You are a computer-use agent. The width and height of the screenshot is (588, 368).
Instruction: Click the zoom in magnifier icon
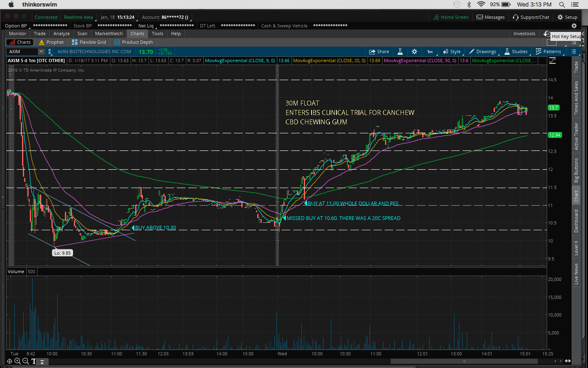pyautogui.click(x=18, y=361)
